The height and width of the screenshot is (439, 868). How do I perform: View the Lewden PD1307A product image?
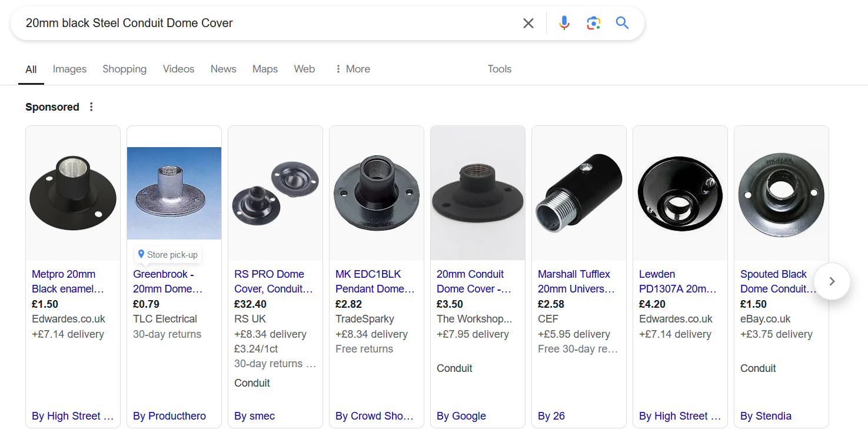point(680,194)
